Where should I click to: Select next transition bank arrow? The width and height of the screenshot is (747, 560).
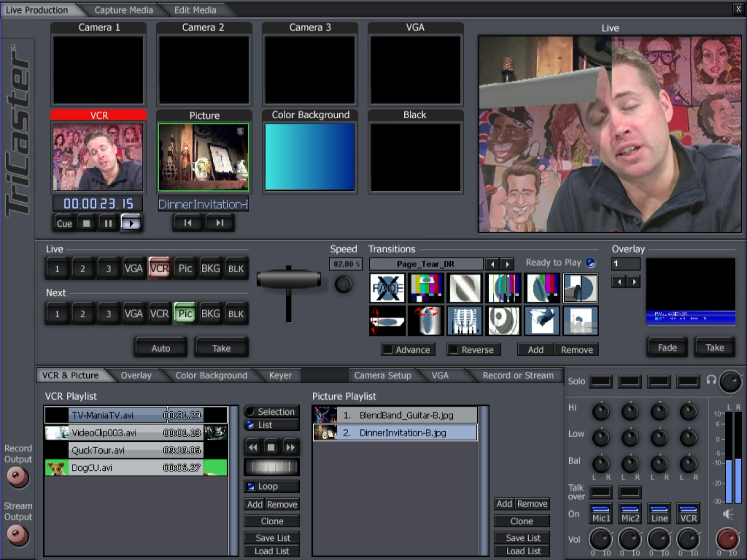click(x=507, y=264)
